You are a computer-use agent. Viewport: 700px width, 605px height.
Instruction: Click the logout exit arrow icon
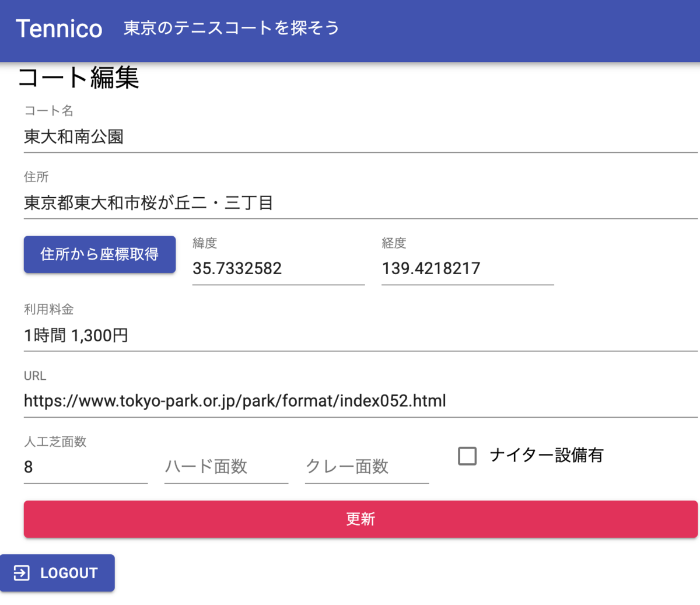click(x=22, y=573)
